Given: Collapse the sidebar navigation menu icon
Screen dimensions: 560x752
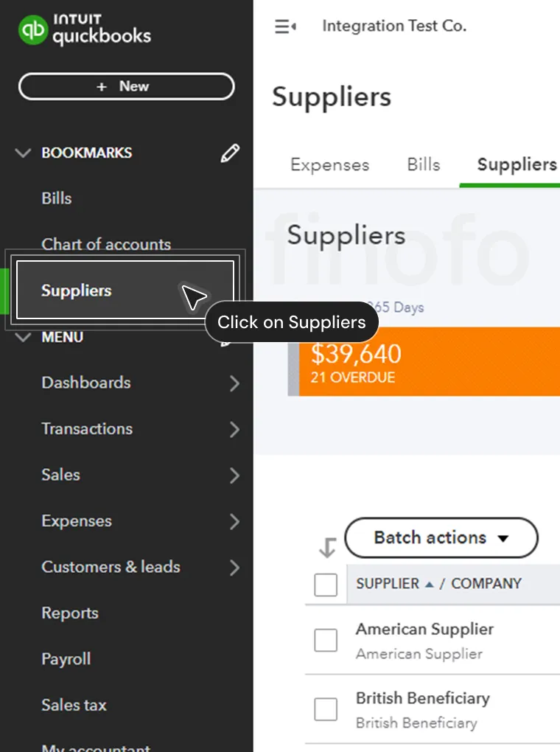Looking at the screenshot, I should click(x=285, y=27).
